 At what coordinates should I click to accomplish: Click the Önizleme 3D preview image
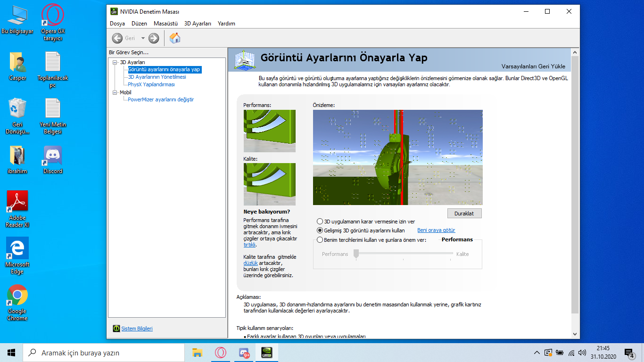pos(398,157)
